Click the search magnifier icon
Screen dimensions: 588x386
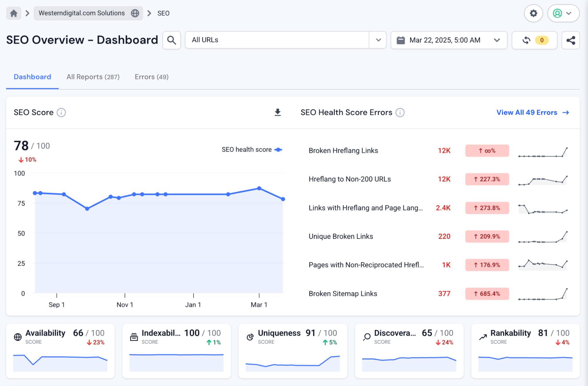pos(171,40)
